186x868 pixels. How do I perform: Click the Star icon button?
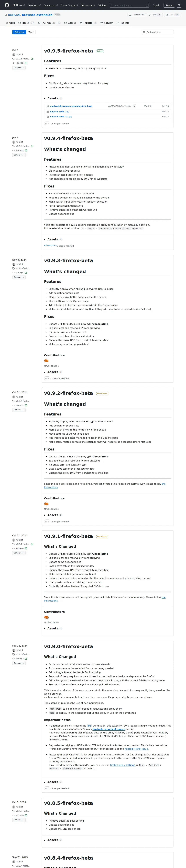[x=167, y=15]
